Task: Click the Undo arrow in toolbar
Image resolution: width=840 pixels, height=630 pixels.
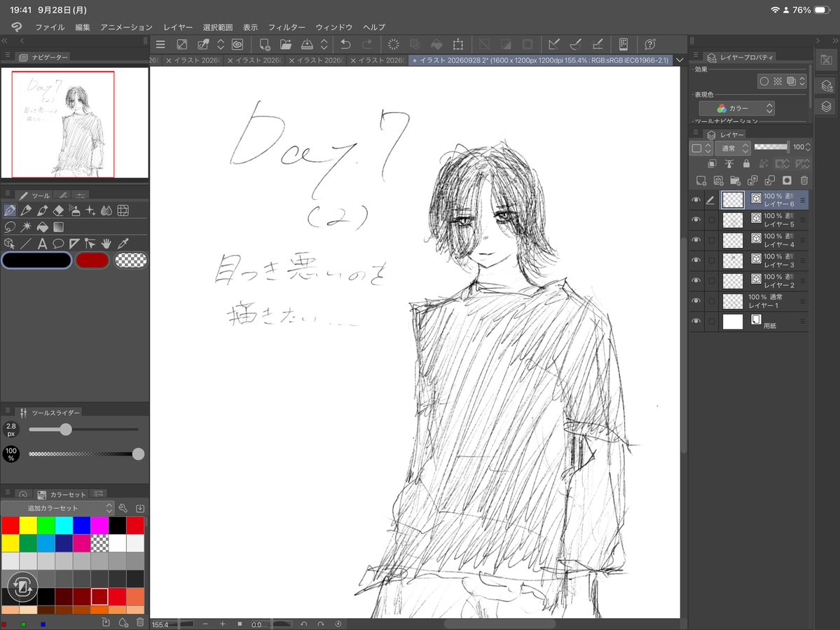Action: tap(345, 44)
